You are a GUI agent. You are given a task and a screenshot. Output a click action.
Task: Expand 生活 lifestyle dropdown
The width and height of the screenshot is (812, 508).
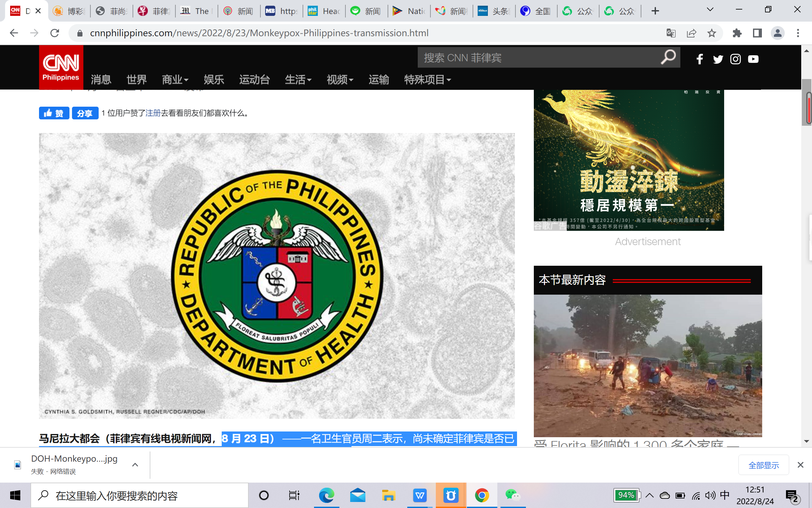[x=298, y=80]
